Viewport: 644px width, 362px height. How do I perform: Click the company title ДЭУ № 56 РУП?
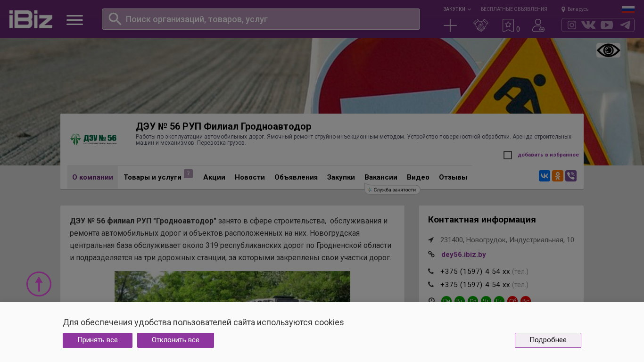pyautogui.click(x=223, y=126)
